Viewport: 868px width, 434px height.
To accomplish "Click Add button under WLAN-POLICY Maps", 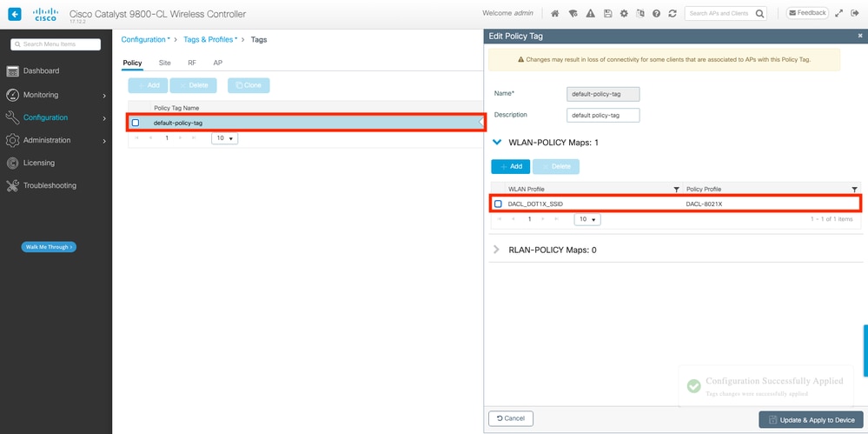I will pos(510,167).
